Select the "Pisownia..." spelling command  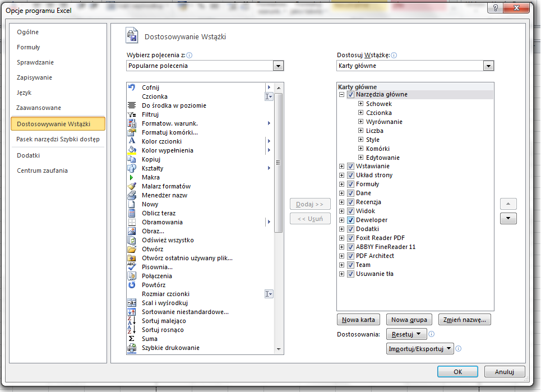point(155,266)
